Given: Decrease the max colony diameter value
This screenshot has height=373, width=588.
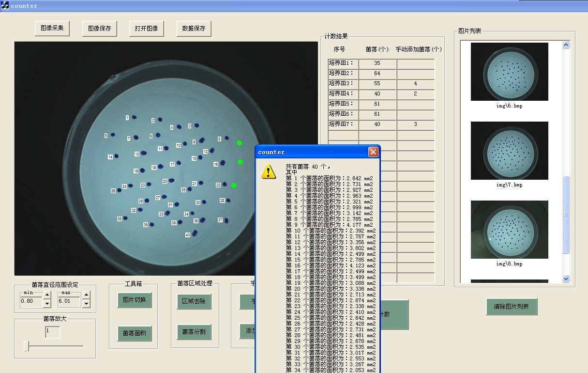Looking at the screenshot, I should (x=86, y=304).
